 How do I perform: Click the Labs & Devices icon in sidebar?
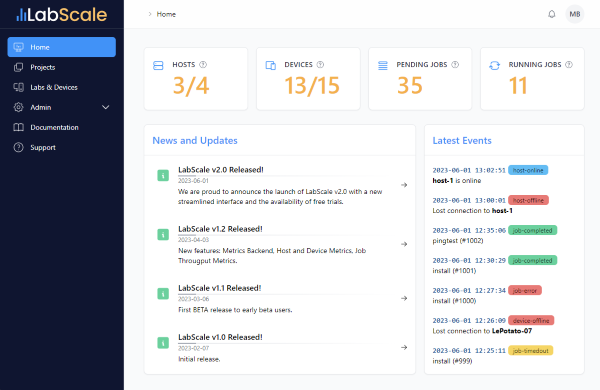[18, 87]
